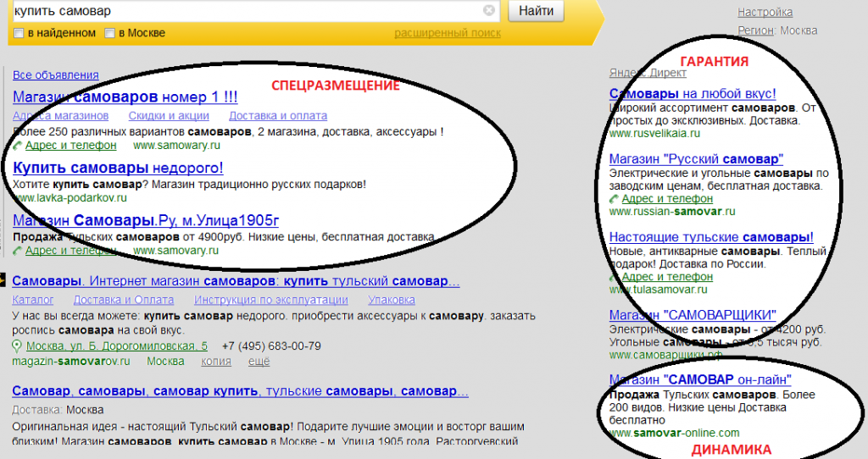The image size is (868, 459).
Task: Open the "ещё" link under magazin-samovarov result
Action: (x=259, y=361)
